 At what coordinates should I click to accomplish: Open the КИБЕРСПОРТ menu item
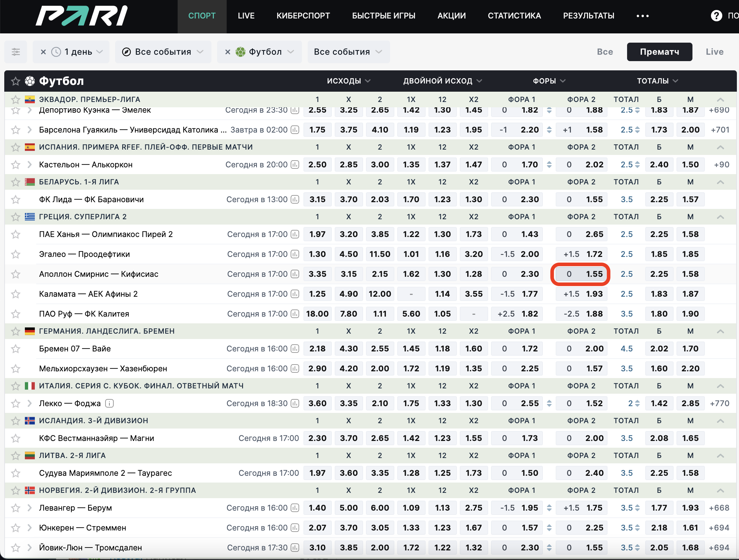tap(303, 16)
